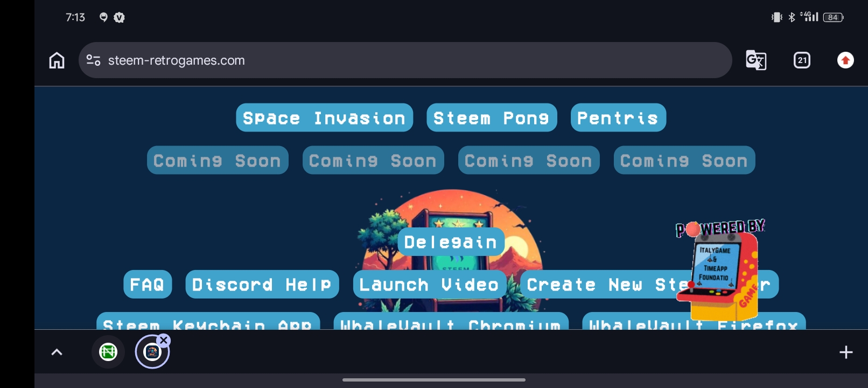Click the steem-retrogames.com address bar
The width and height of the screenshot is (868, 388).
(x=405, y=60)
